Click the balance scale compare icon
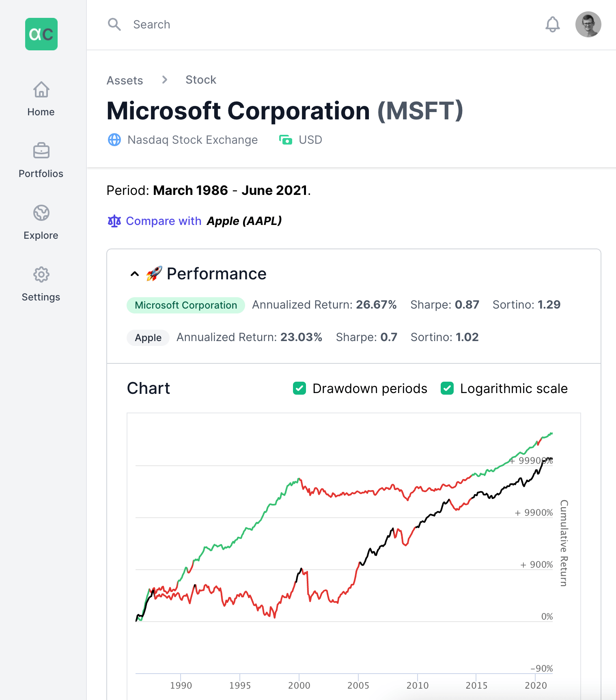The image size is (616, 700). coord(114,221)
